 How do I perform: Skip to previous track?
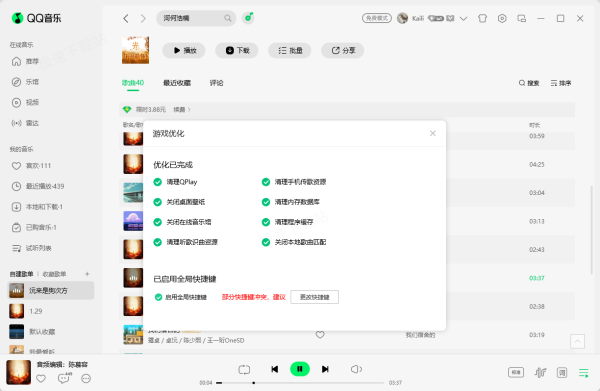(x=275, y=369)
